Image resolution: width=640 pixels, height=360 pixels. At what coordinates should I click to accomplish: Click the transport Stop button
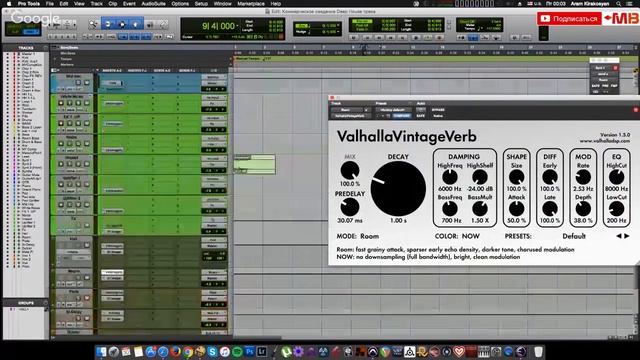tap(416, 38)
